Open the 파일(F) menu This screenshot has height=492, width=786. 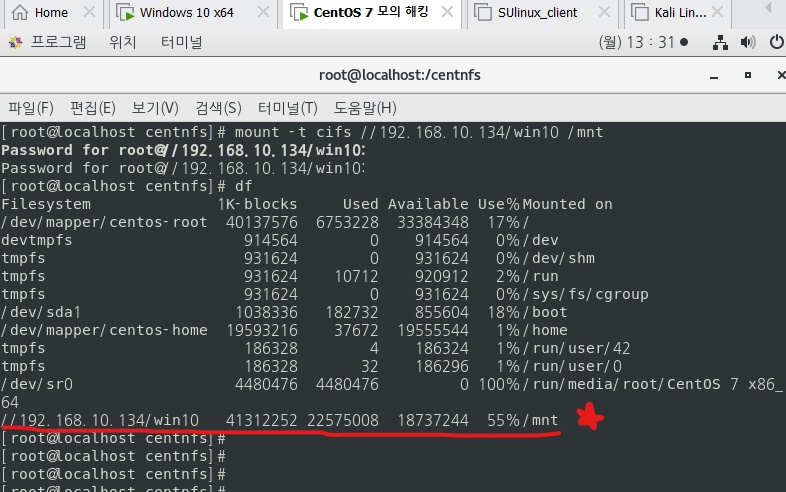[x=31, y=108]
